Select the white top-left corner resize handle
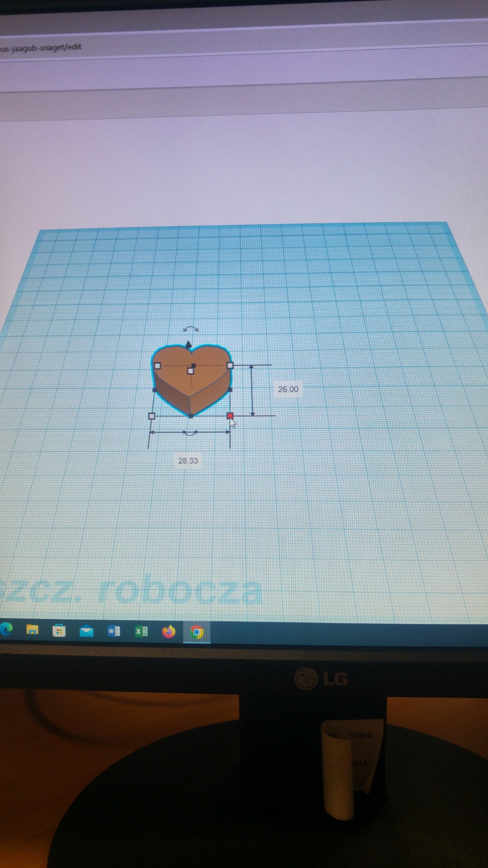The height and width of the screenshot is (868, 488). (x=157, y=366)
